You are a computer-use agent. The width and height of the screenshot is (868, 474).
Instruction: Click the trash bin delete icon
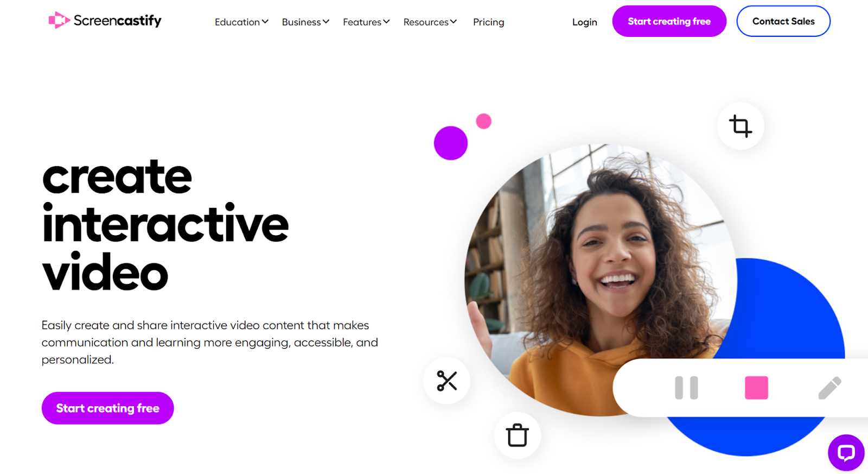517,435
